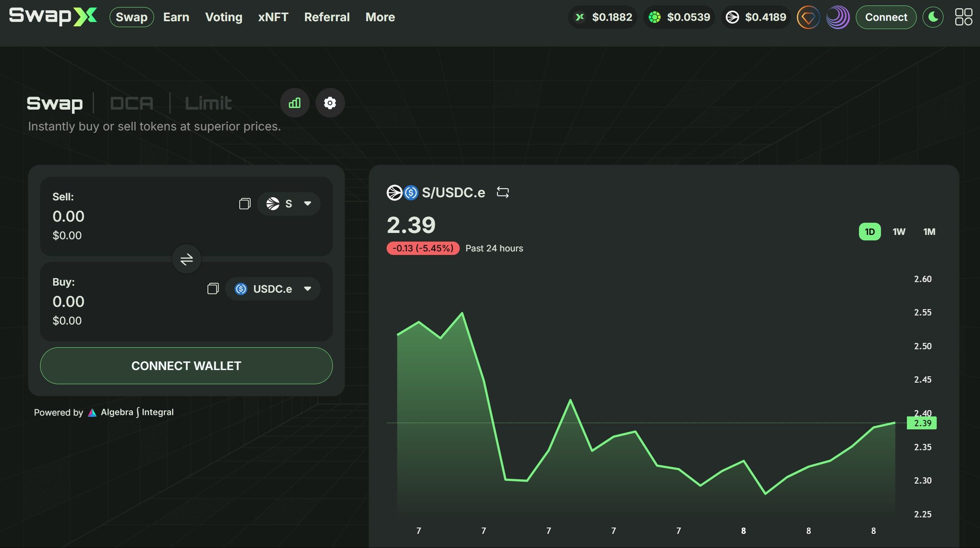Go to the Earn page
This screenshot has height=548, width=980.
click(176, 17)
